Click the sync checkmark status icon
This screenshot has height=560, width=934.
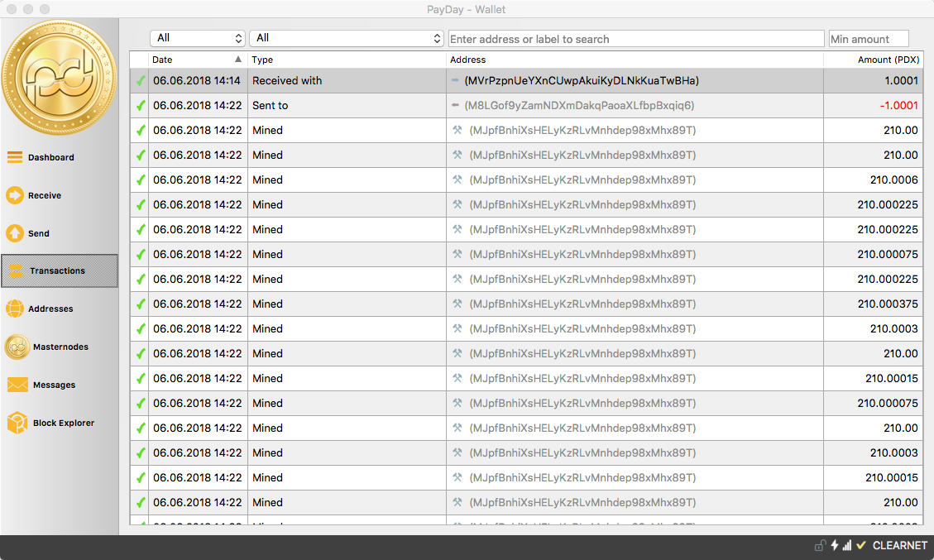860,545
